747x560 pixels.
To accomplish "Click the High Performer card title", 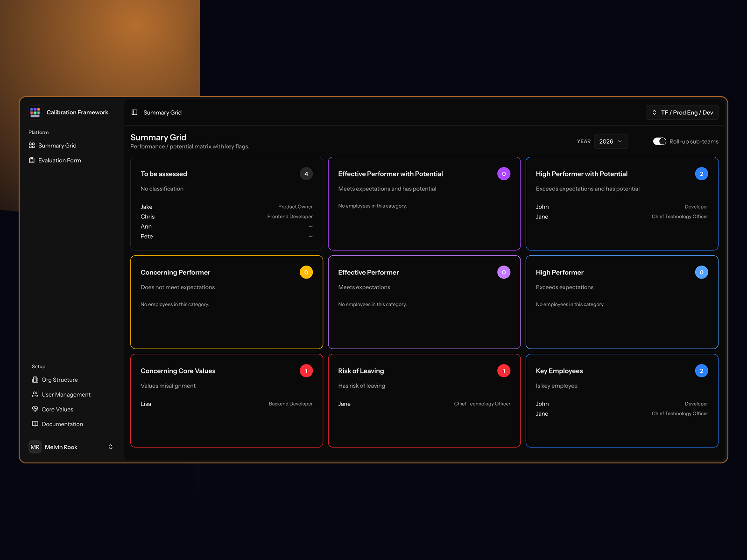I will 560,273.
